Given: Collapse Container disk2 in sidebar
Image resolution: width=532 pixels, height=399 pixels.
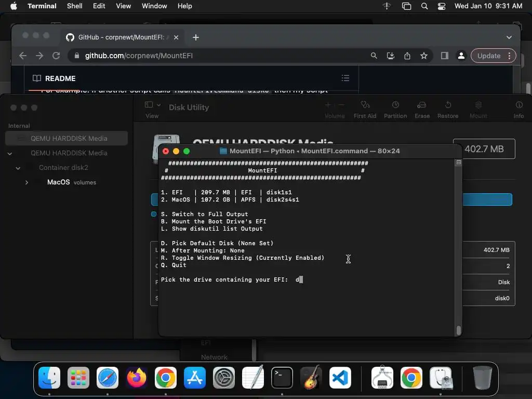Looking at the screenshot, I should click(18, 168).
